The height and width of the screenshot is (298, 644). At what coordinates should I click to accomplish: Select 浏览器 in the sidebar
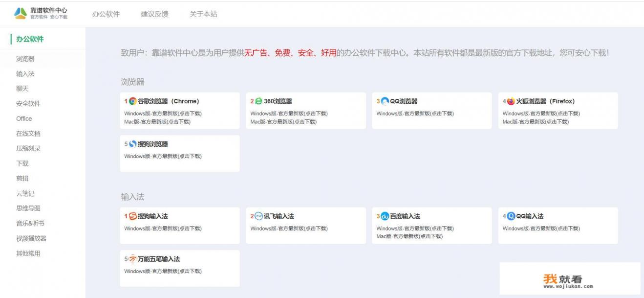(25, 59)
